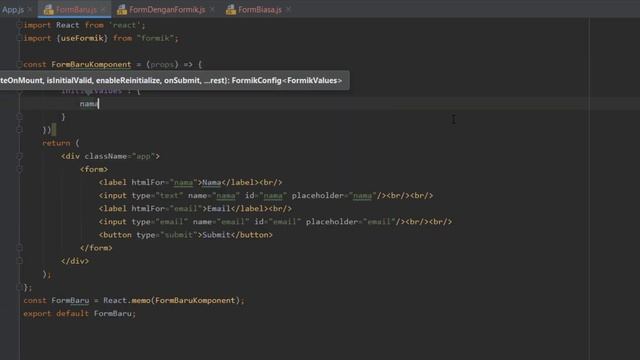The image size is (640, 360).
Task: Click the FormBiasa.js file type icon
Action: coord(231,9)
